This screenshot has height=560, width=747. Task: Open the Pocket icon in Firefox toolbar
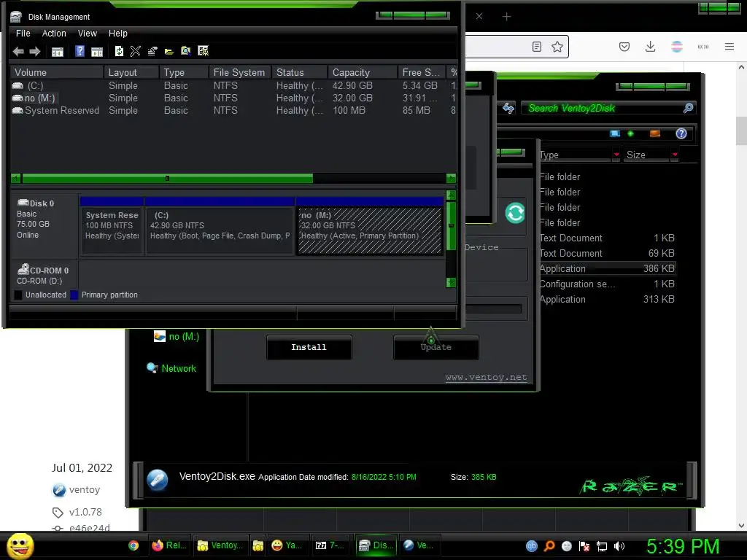624,47
